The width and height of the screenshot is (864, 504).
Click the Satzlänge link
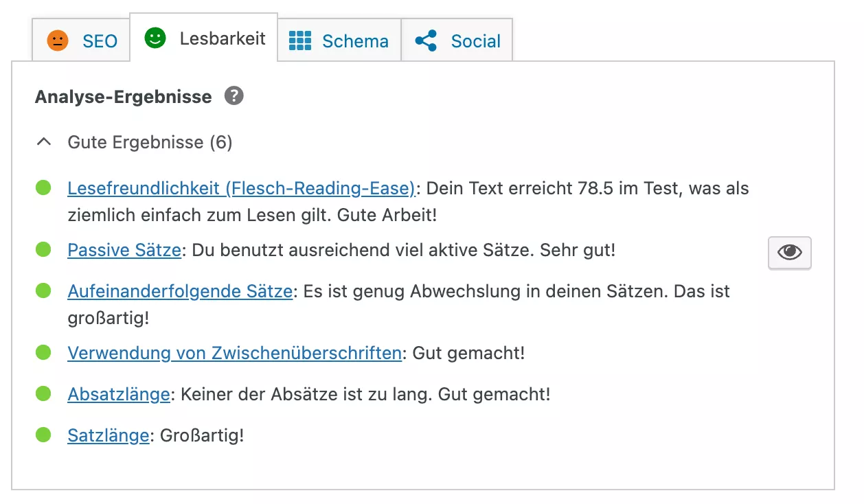[x=108, y=435]
